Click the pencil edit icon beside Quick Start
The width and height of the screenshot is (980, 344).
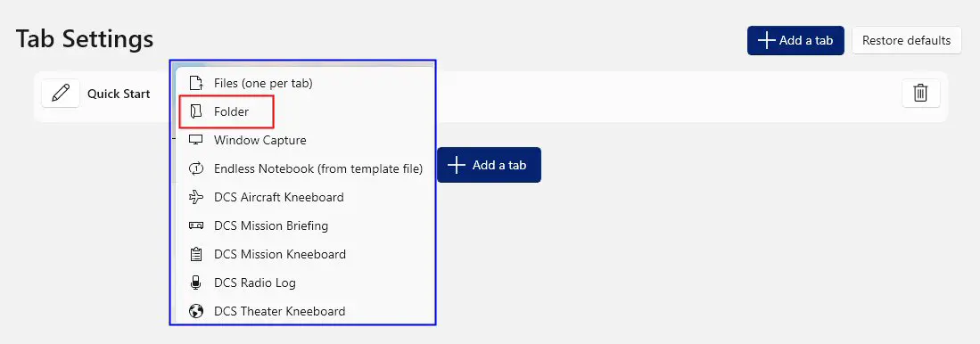click(x=61, y=94)
